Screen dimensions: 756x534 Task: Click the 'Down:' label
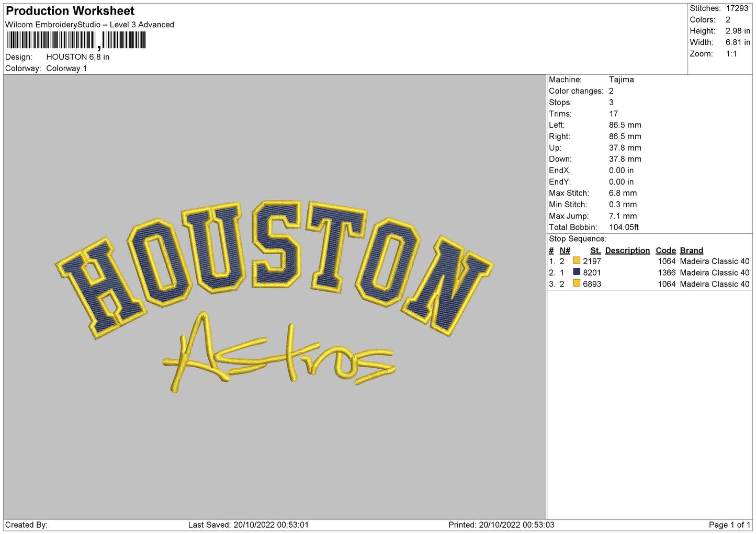pyautogui.click(x=560, y=159)
